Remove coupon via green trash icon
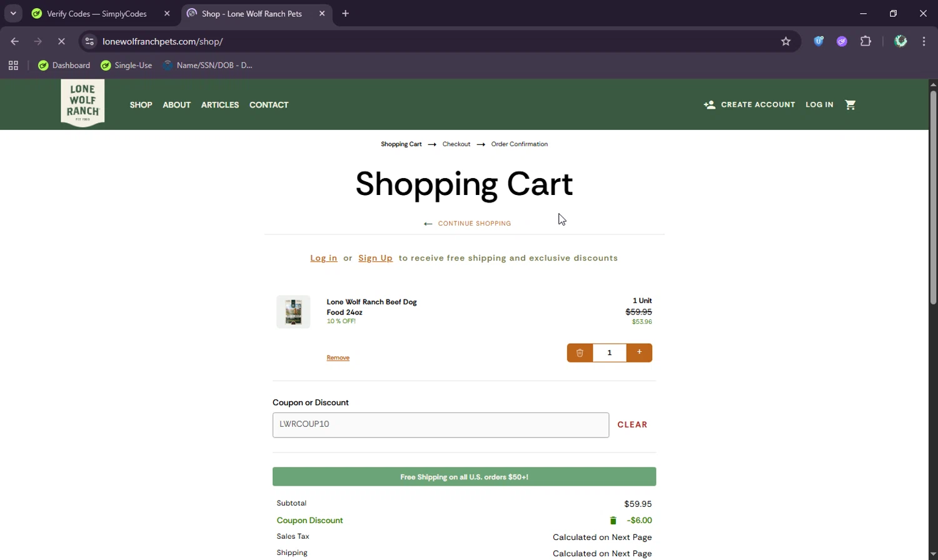 [613, 520]
